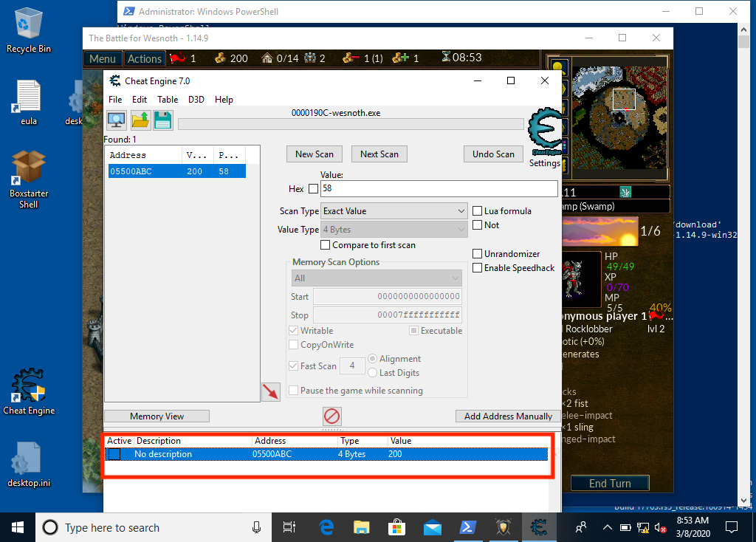Open the File menu in Cheat Engine
756x542 pixels.
pyautogui.click(x=115, y=100)
